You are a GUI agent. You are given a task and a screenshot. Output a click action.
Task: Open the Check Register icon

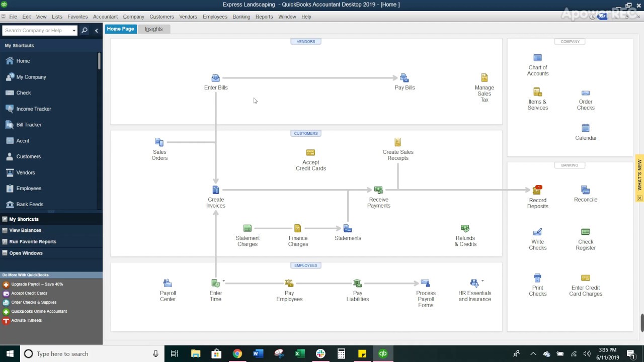click(585, 232)
